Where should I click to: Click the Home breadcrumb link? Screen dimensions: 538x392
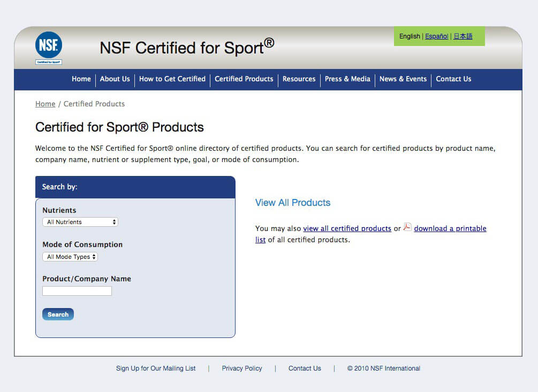(46, 104)
